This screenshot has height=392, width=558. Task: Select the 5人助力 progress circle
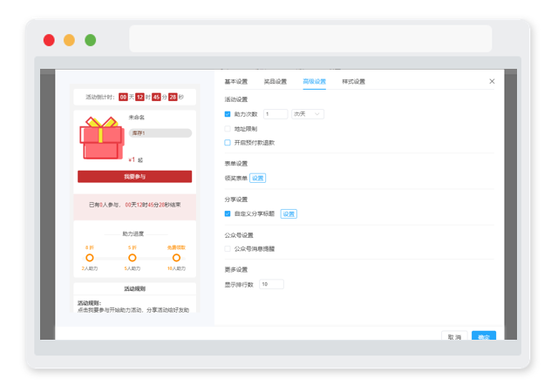pyautogui.click(x=133, y=258)
